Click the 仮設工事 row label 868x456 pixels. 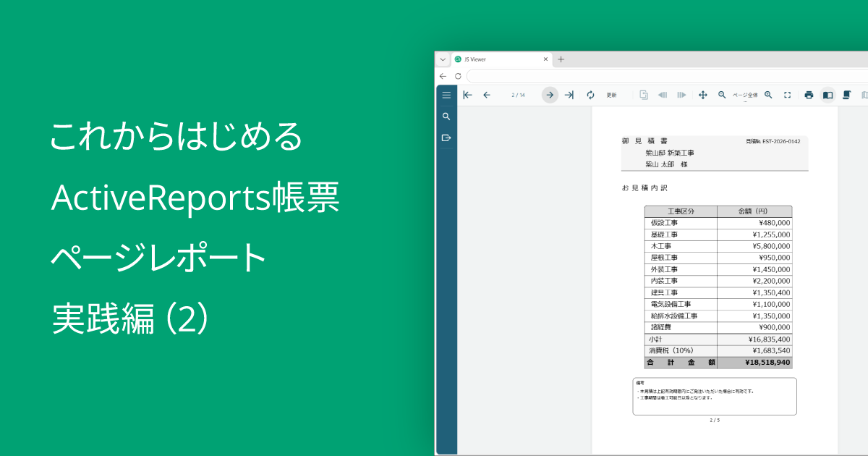pyautogui.click(x=664, y=223)
